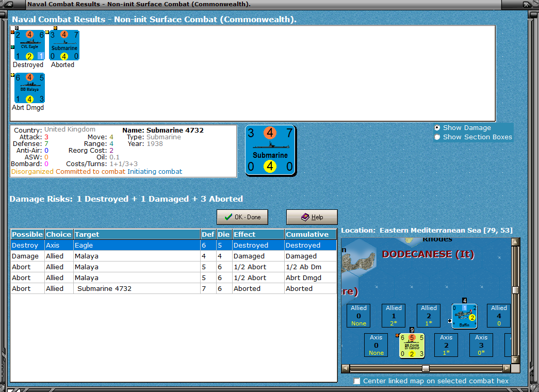
Task: Click the Country United Kingdom value
Action: (x=70, y=129)
